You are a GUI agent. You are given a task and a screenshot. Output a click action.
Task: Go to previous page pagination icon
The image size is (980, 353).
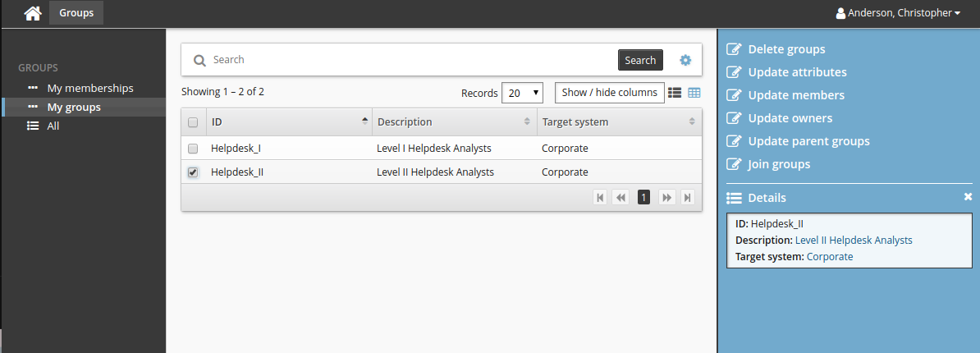620,197
